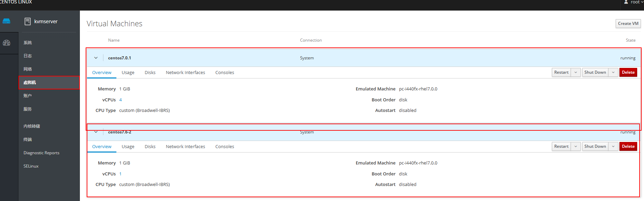Collapse the centos7.6-2 VM row
Viewport: 644px width, 201px height.
[x=96, y=132]
